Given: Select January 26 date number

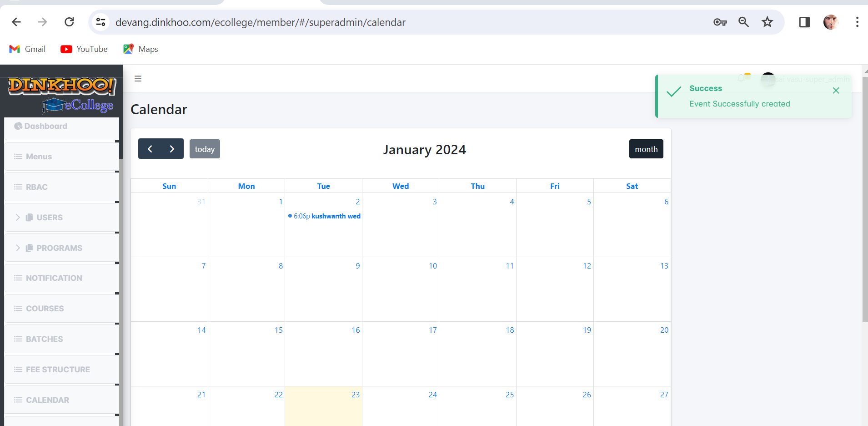Looking at the screenshot, I should point(587,395).
